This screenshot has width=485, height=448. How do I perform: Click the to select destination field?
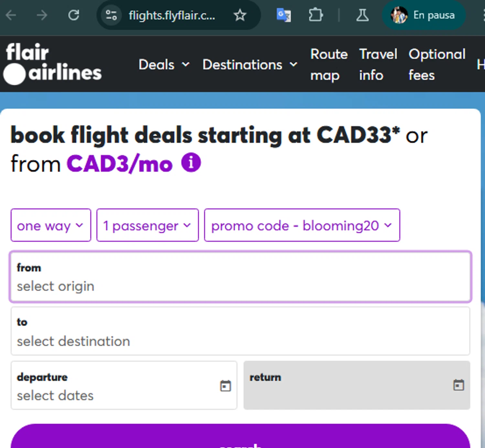click(x=241, y=331)
